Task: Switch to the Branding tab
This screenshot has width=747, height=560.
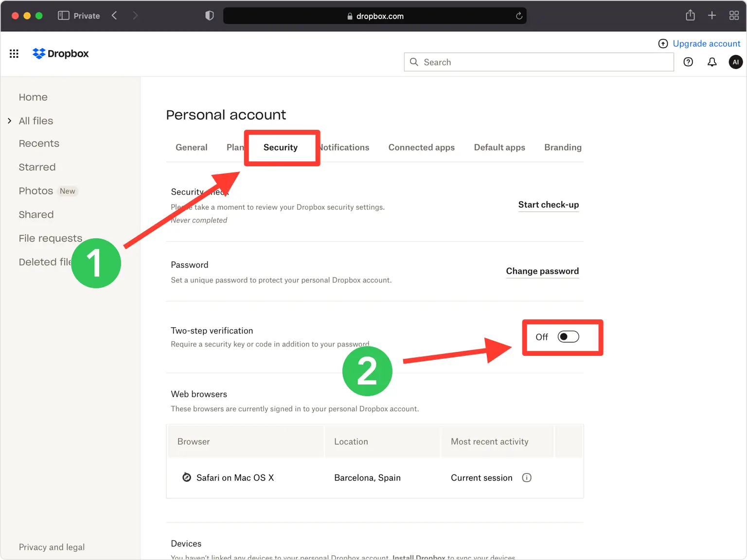Action: [563, 147]
